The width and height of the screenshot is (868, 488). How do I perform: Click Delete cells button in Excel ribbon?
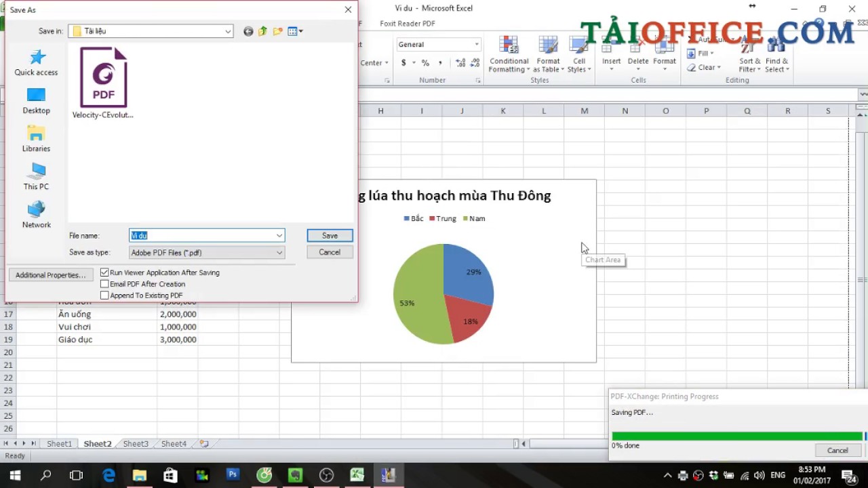click(637, 55)
